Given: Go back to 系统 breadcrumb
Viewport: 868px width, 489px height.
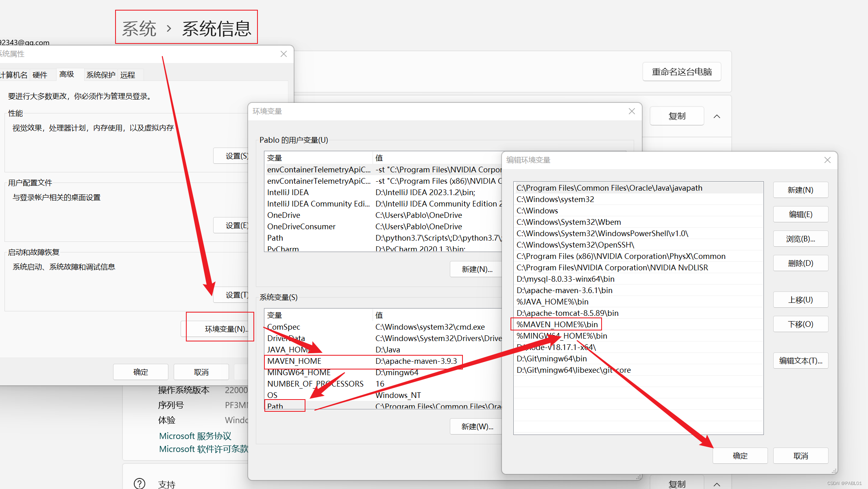Looking at the screenshot, I should (x=139, y=28).
